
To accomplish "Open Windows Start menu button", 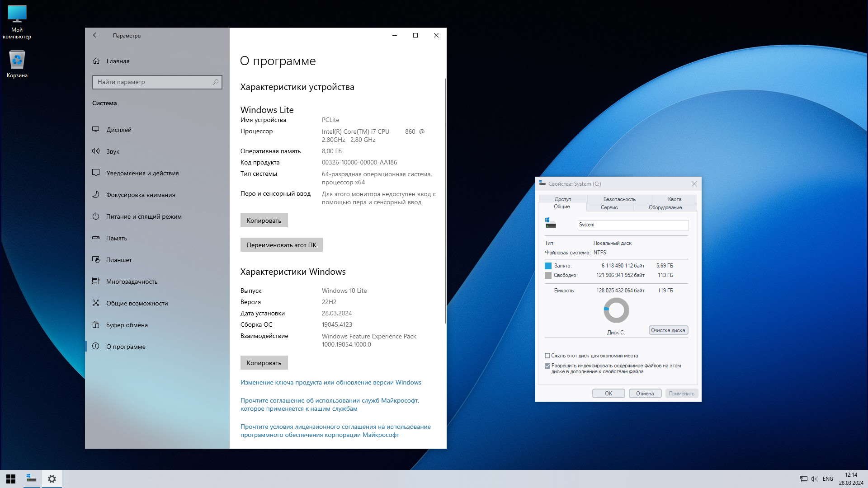I will click(11, 479).
